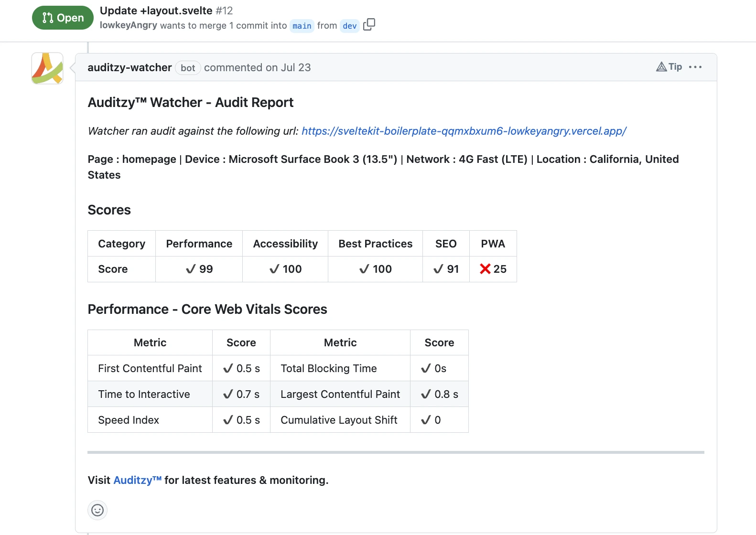The height and width of the screenshot is (535, 756).
Task: Open auditzy-watcher author link
Action: (x=130, y=67)
